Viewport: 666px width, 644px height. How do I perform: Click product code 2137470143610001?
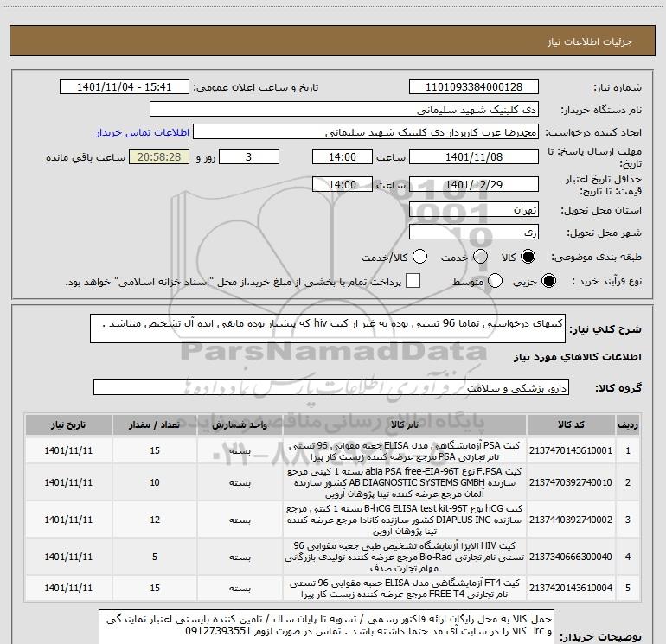(x=571, y=450)
